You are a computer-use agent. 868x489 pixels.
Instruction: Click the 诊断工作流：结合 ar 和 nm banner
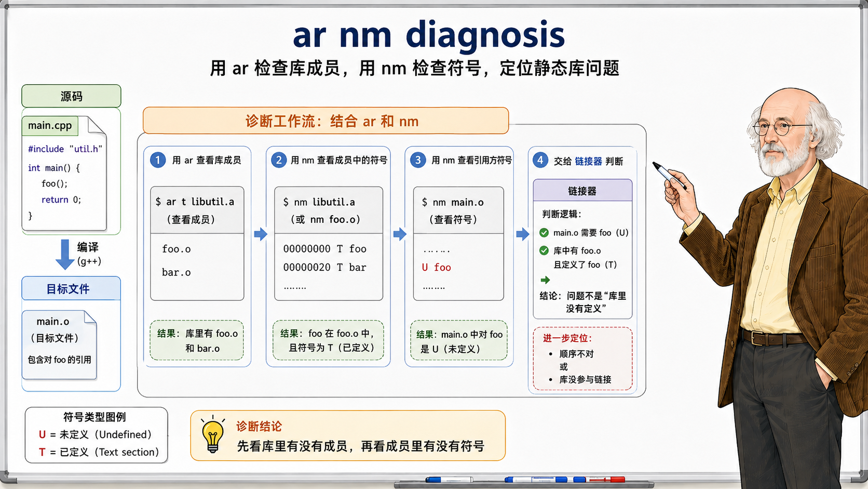pos(326,121)
